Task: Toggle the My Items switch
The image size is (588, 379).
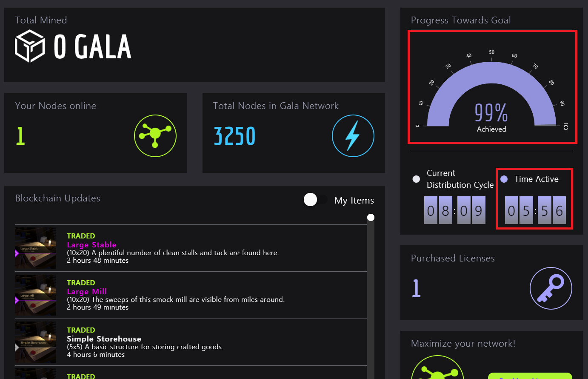Action: click(x=315, y=199)
